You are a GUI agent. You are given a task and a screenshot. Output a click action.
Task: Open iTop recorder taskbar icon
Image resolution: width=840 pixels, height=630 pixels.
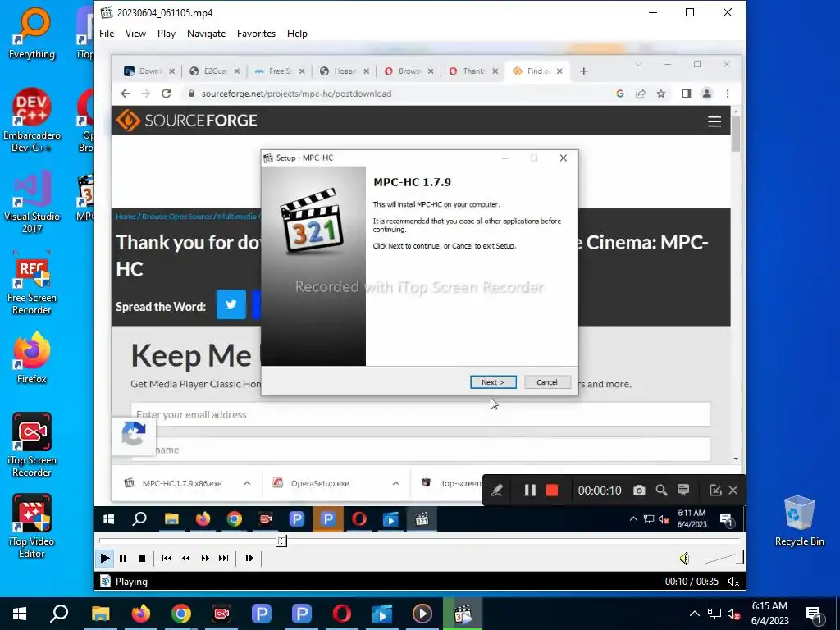pos(221,614)
